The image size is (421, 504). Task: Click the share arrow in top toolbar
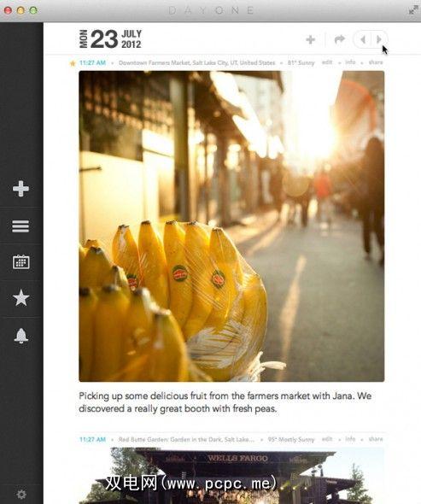coord(340,39)
